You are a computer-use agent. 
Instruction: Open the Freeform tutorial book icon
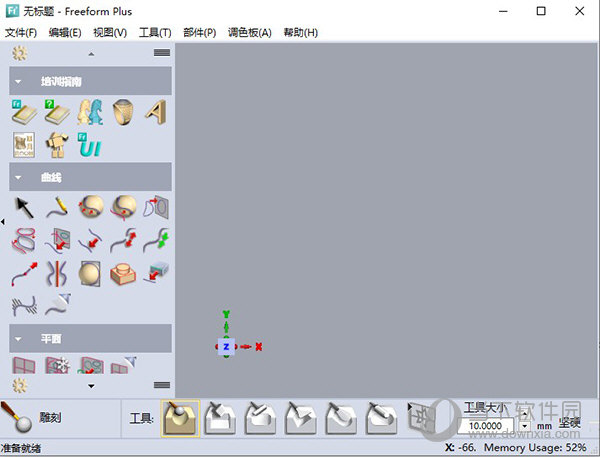tap(24, 112)
